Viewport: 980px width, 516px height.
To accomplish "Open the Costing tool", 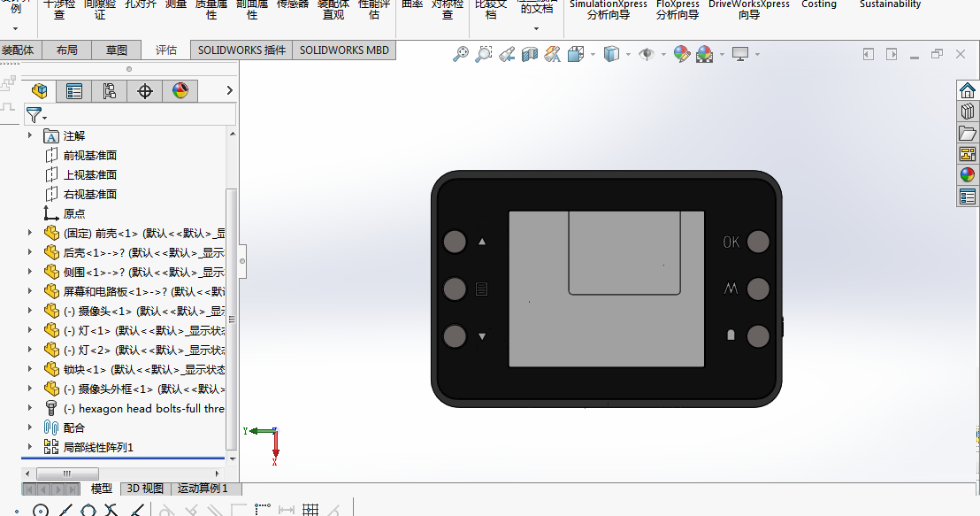I will tap(819, 5).
